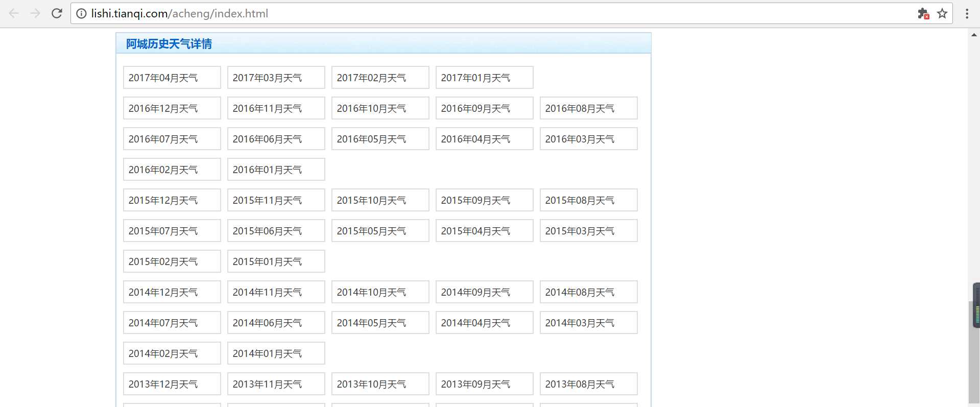980x407 pixels.
Task: Open 2014年11月天气 link
Action: coord(276,292)
